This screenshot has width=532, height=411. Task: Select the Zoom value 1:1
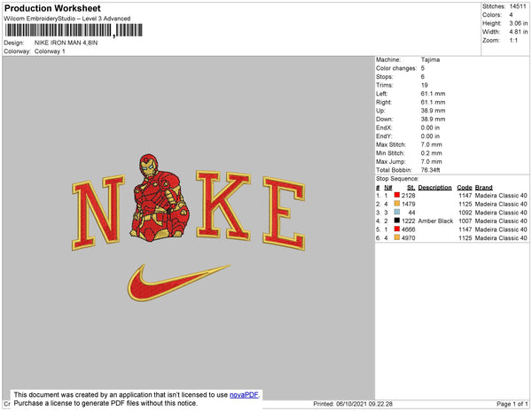[x=513, y=41]
